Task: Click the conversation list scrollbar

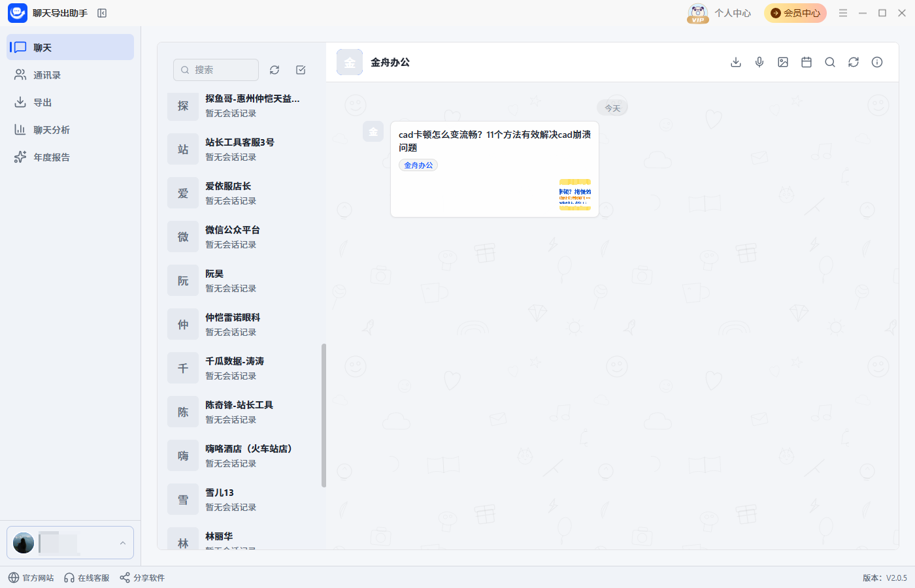Action: [x=324, y=416]
